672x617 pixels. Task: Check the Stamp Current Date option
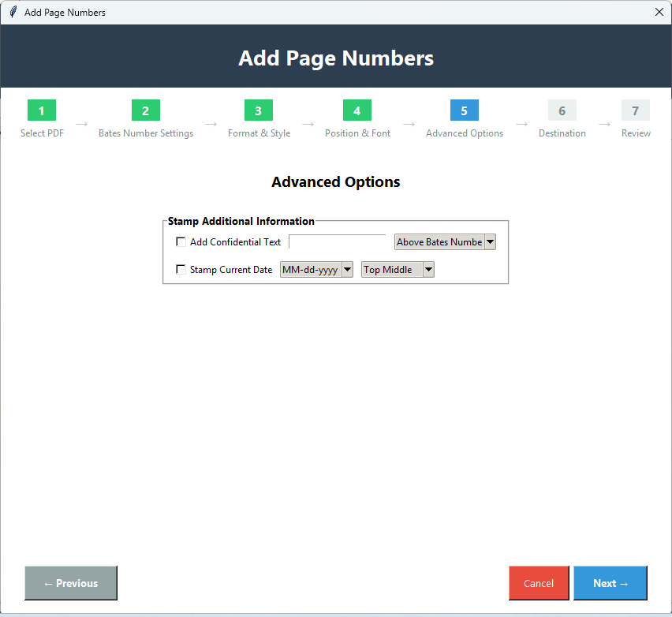(x=181, y=269)
